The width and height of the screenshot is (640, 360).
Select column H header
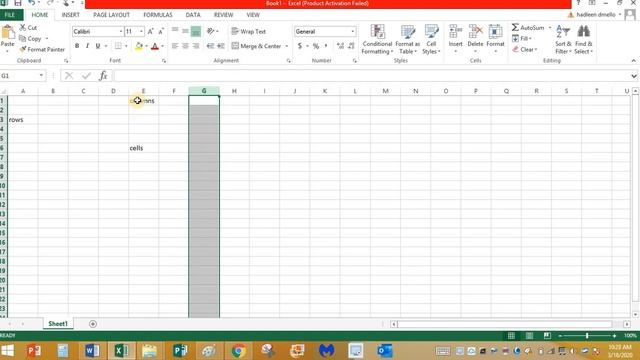pyautogui.click(x=234, y=91)
